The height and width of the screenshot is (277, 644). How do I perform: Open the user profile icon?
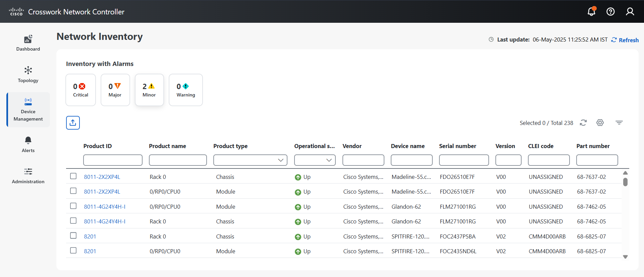630,12
